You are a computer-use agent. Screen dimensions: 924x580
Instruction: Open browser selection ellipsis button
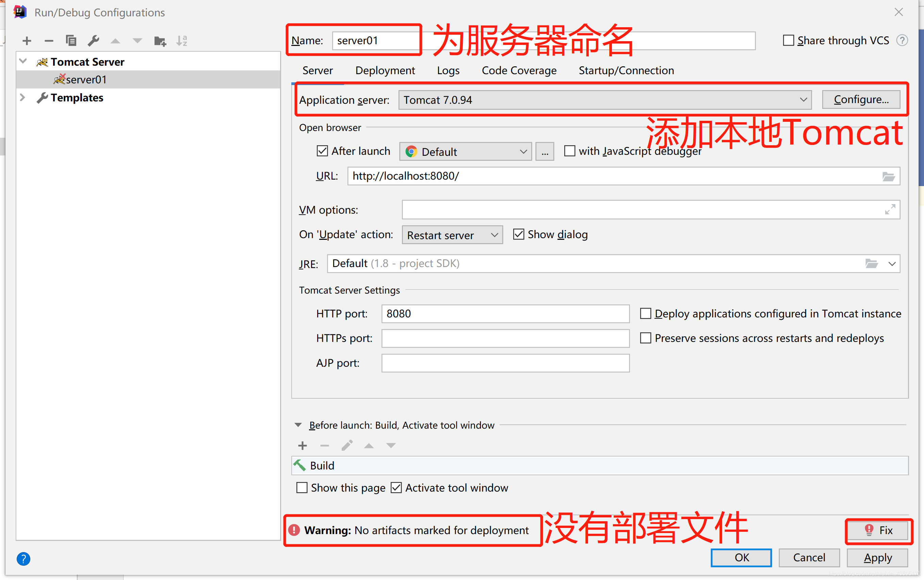[x=545, y=151]
